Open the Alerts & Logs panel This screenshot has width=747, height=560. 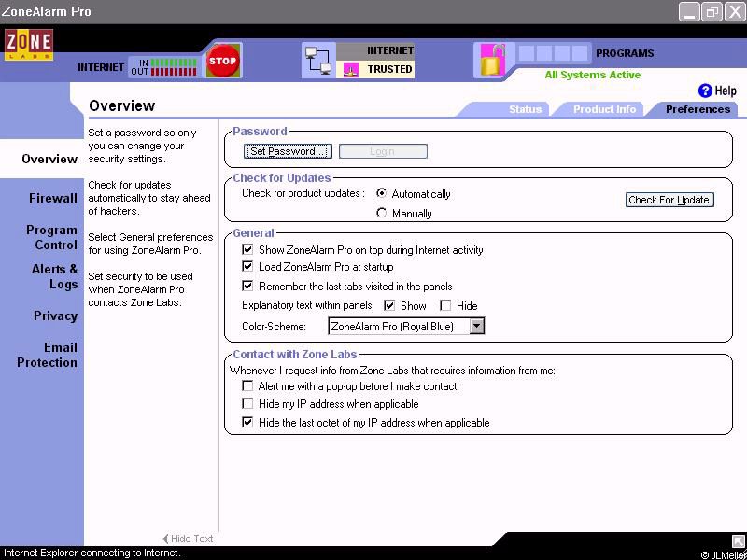click(x=54, y=276)
